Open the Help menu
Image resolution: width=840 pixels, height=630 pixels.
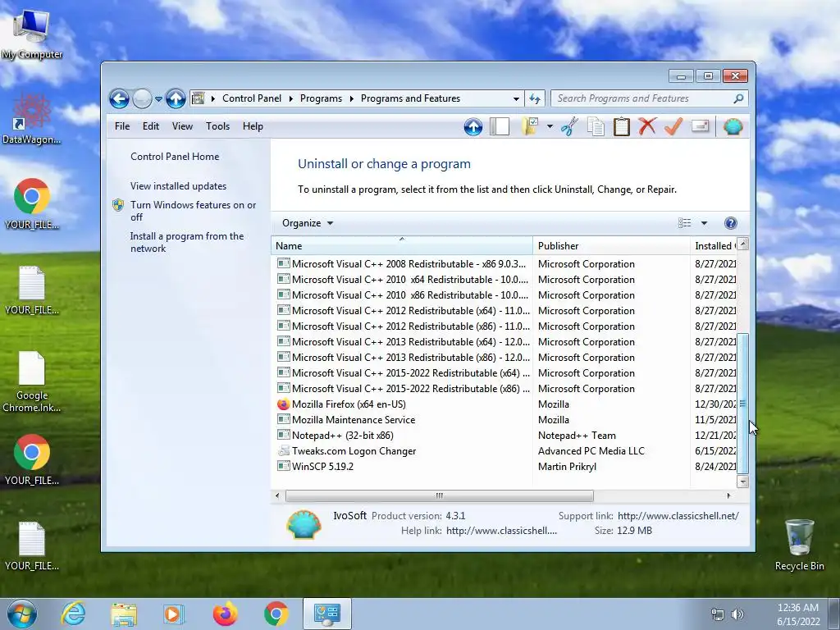point(253,126)
